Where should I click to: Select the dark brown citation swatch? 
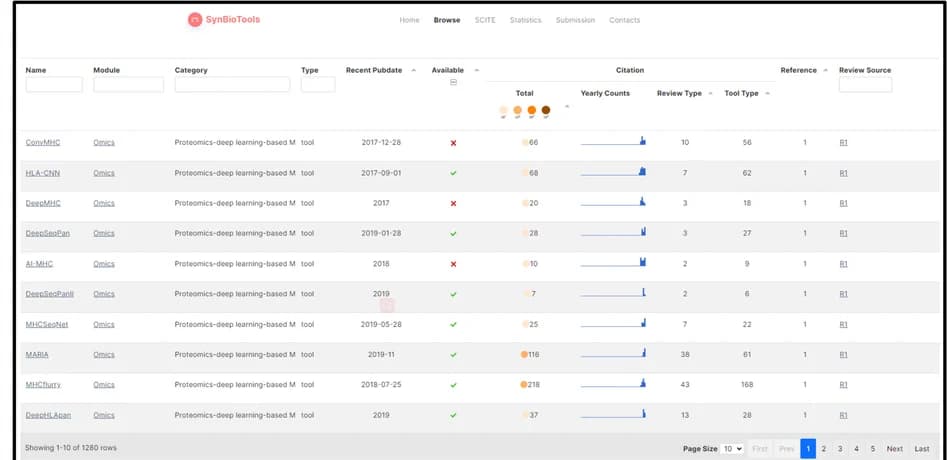click(546, 110)
